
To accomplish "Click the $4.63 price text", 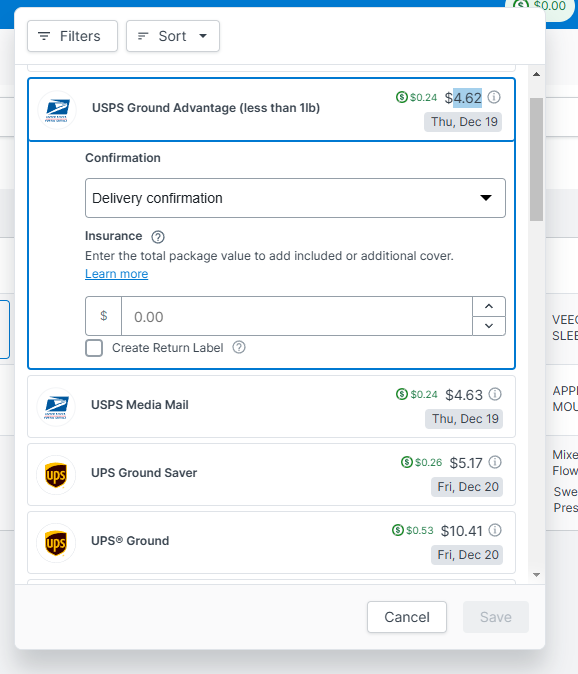I will pyautogui.click(x=464, y=395).
